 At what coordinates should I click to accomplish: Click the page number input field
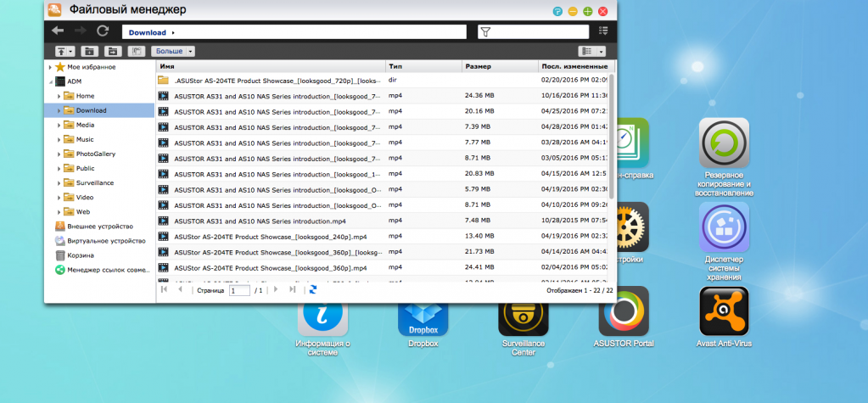(x=238, y=290)
